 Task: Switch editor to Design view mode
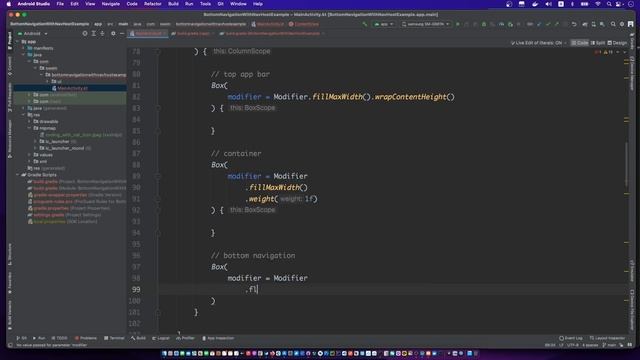(x=617, y=43)
